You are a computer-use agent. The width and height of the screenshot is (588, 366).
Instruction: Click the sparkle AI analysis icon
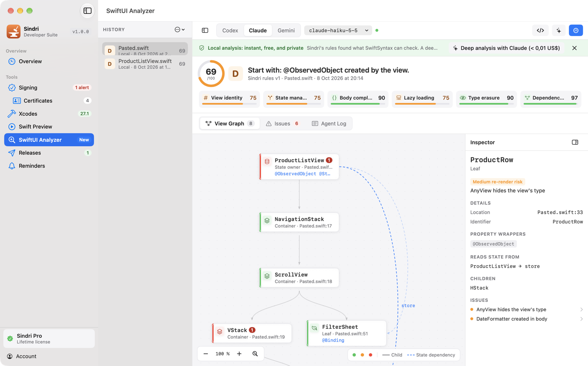tap(559, 30)
